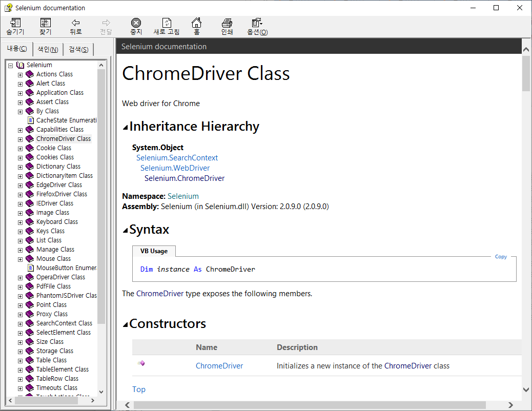The height and width of the screenshot is (411, 532).
Task: Click the Storage Class book icon
Action: point(30,351)
